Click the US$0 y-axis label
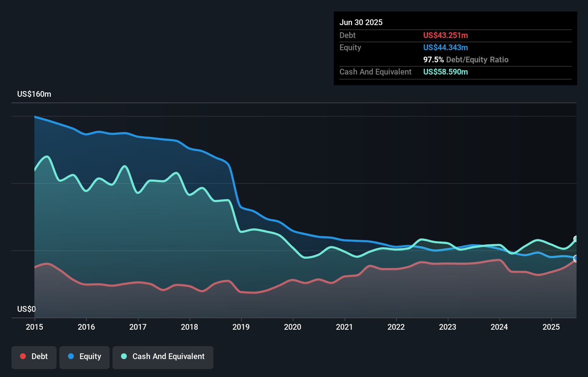This screenshot has height=377, width=588. tap(26, 309)
